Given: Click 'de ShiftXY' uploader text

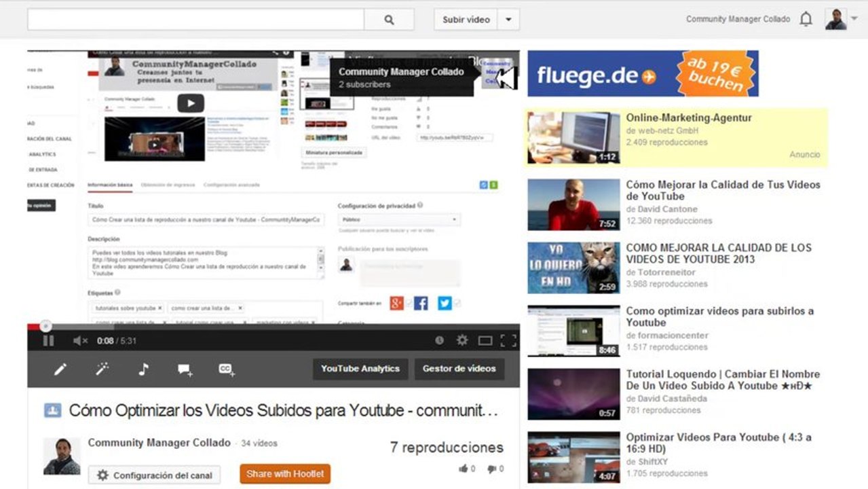Looking at the screenshot, I should point(647,462).
